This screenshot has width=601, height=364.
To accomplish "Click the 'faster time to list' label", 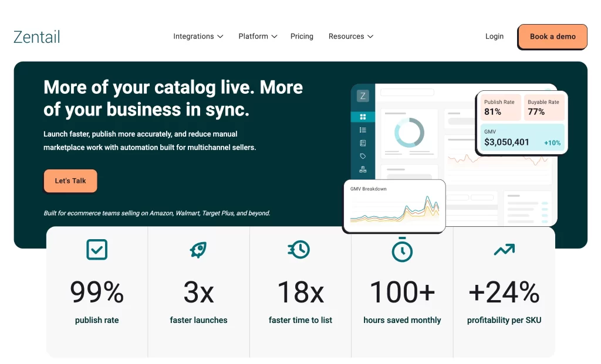I will pos(300,320).
